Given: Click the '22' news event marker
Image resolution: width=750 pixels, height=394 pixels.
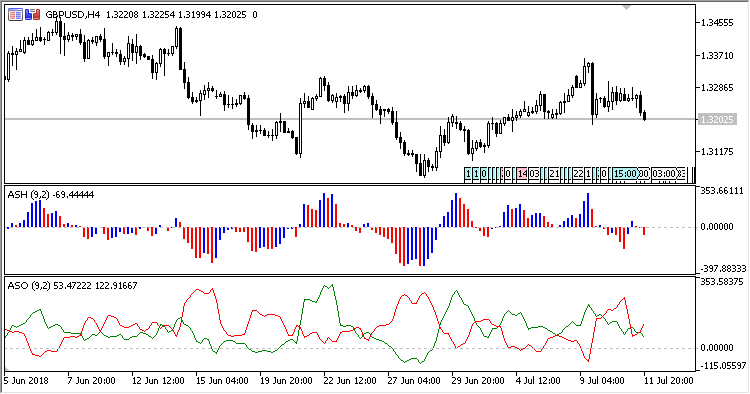Looking at the screenshot, I should [578, 174].
